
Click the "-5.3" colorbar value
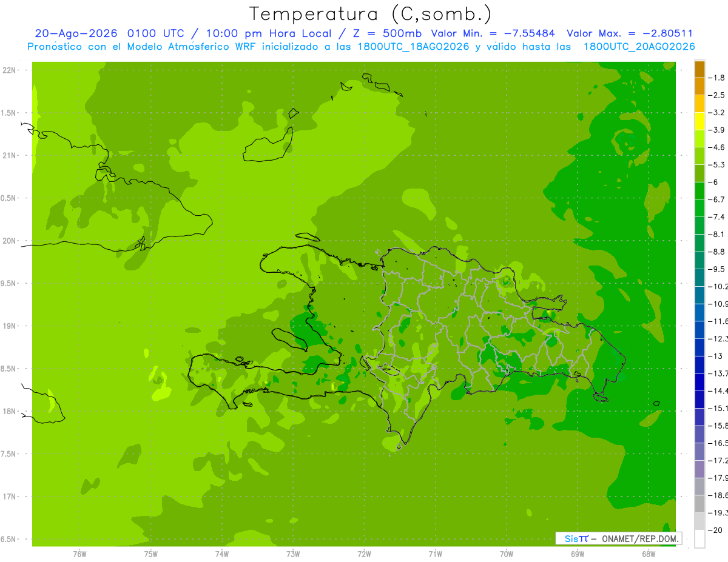tap(716, 165)
